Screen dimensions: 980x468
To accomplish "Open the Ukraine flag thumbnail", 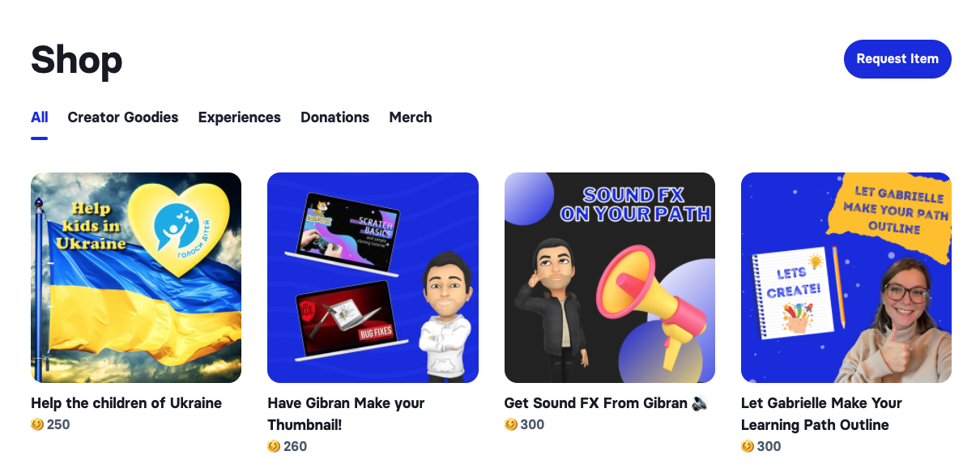I will 136,278.
